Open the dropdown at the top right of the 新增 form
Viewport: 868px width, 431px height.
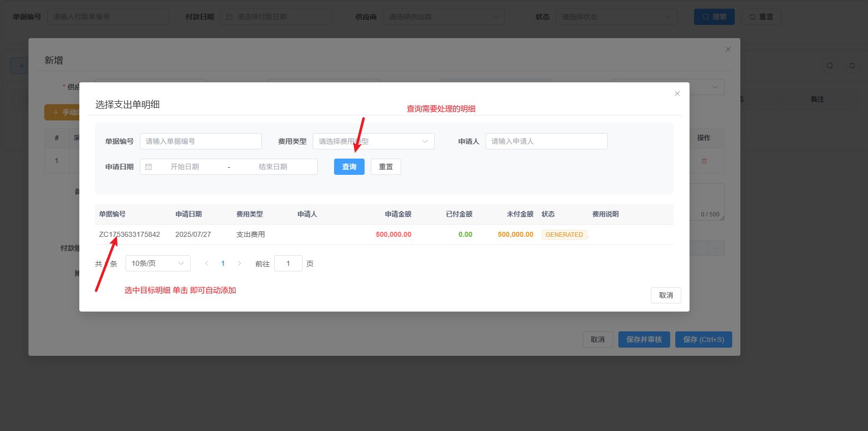pos(706,87)
